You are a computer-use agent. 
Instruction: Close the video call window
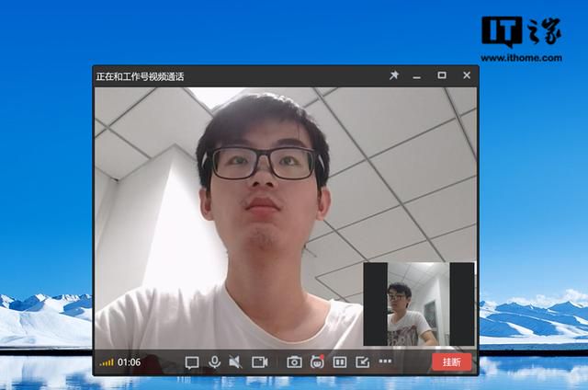pos(467,75)
